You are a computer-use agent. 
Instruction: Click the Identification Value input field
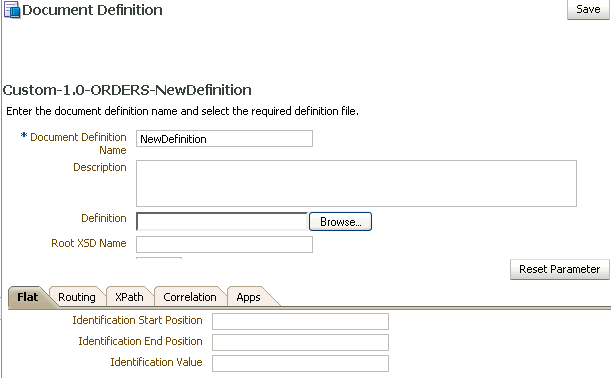[x=300, y=364]
